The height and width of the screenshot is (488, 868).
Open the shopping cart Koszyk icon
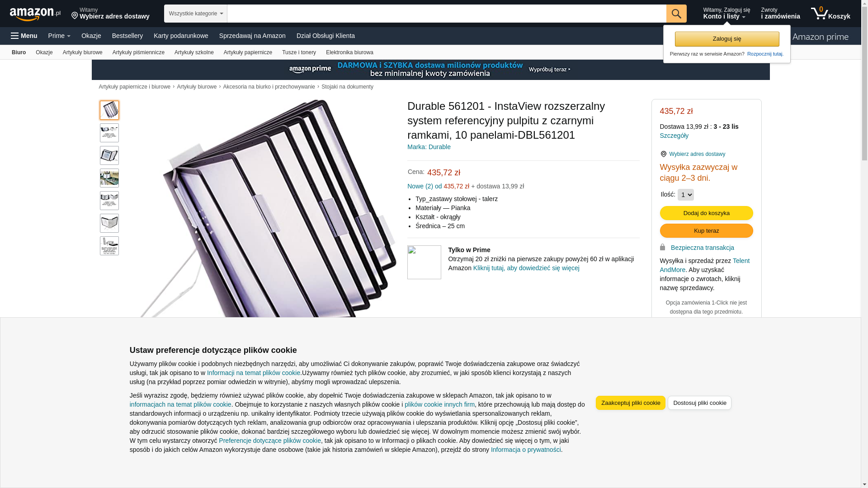coord(830,14)
